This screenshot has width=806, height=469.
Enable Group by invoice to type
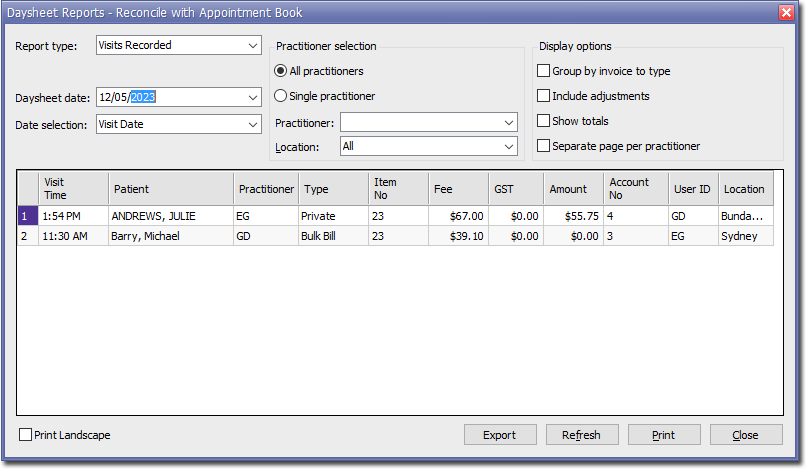(x=544, y=71)
